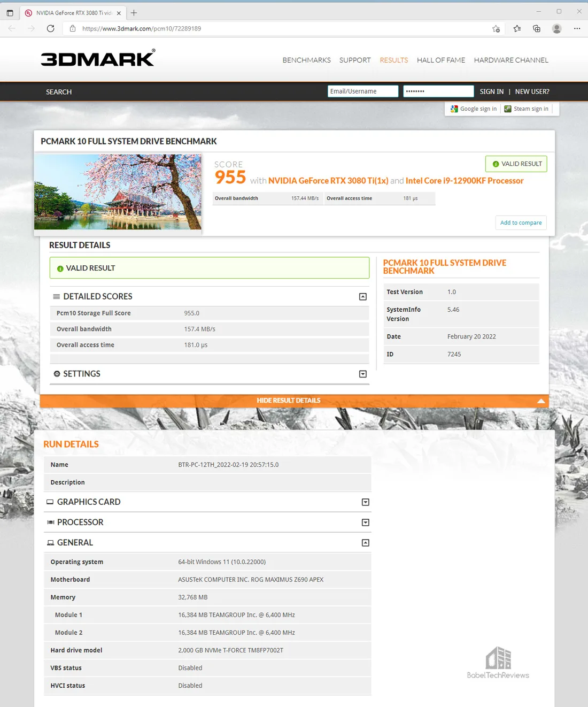The height and width of the screenshot is (707, 588).
Task: Focus the Email/Username field
Action: point(363,91)
